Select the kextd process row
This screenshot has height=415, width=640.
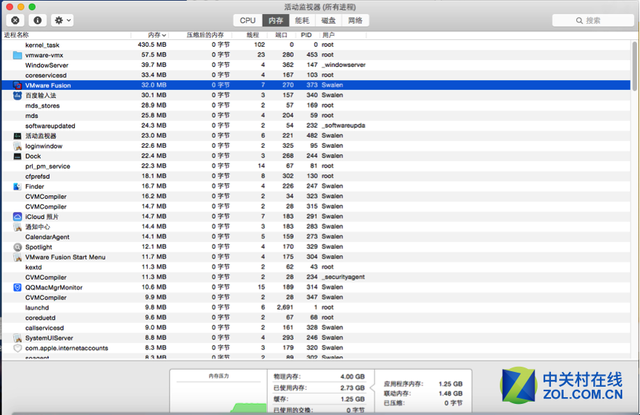[316, 267]
